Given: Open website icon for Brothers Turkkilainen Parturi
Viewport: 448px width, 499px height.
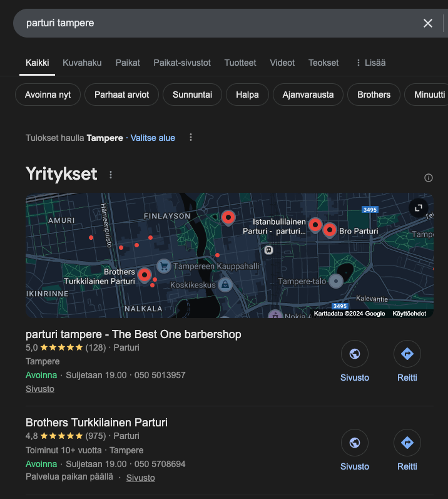Looking at the screenshot, I should coord(354,443).
